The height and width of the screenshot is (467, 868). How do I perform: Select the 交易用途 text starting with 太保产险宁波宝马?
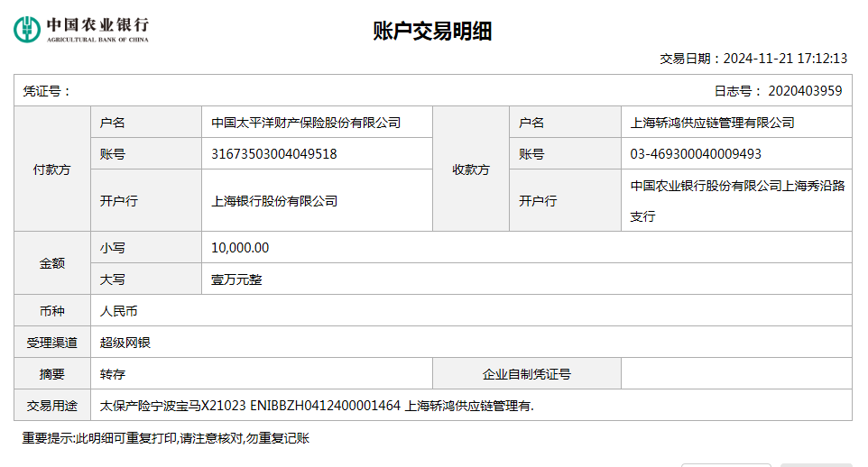(317, 406)
